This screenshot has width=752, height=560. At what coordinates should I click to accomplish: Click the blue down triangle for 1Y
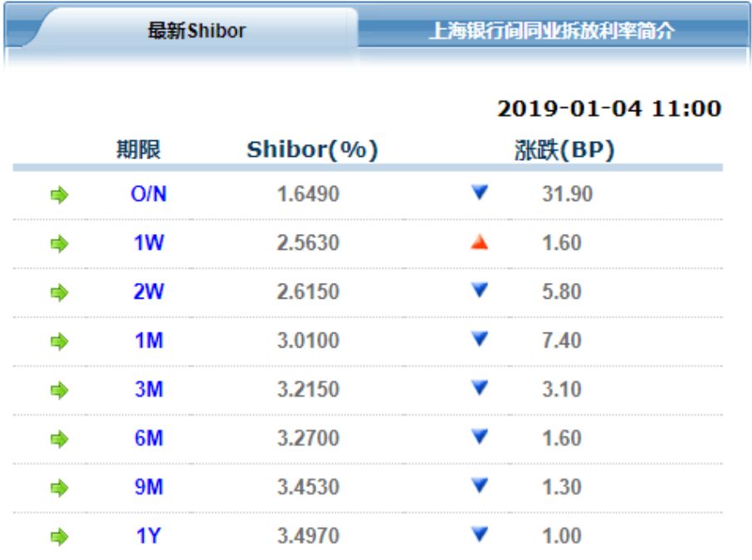pyautogui.click(x=480, y=534)
